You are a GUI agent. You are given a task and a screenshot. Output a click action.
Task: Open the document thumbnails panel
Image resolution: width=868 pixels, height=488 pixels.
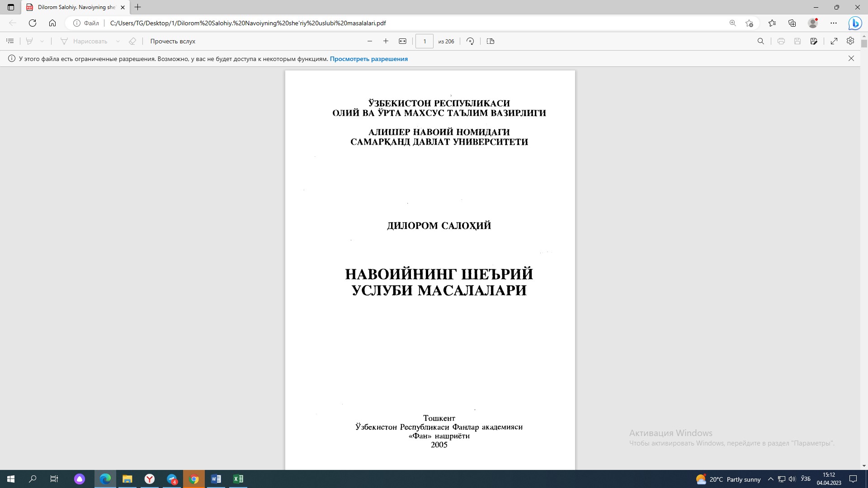click(10, 41)
